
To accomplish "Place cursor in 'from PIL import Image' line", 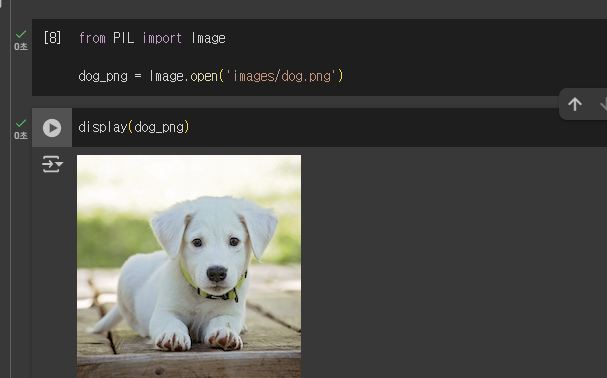I will click(152, 38).
